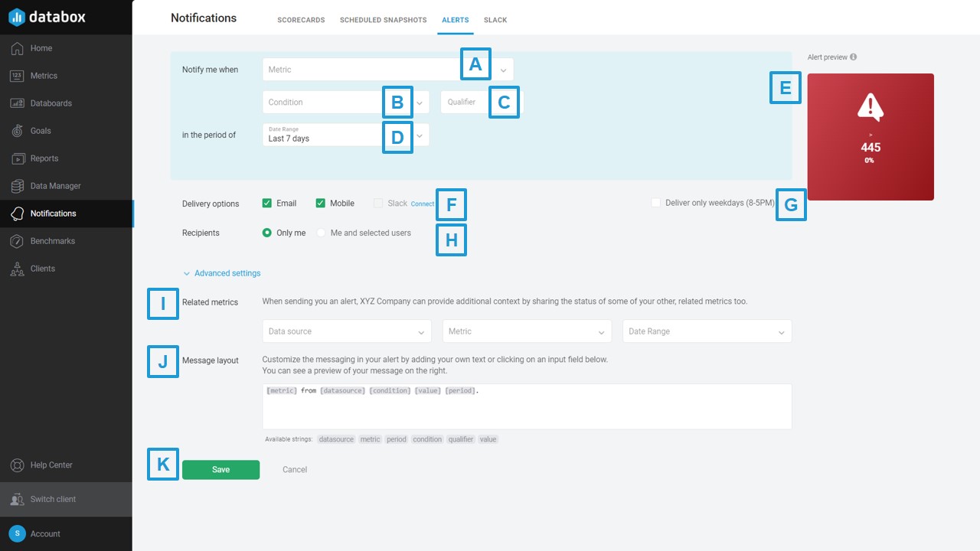
Task: Click the Alert preview info icon
Action: coord(853,57)
